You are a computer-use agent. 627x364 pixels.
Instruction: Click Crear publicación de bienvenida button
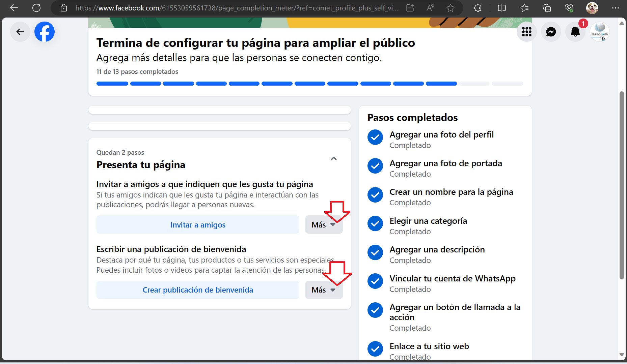point(198,290)
